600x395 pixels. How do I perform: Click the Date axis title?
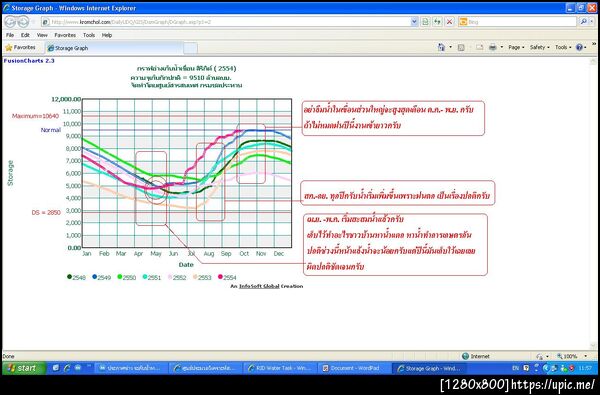coord(186,264)
